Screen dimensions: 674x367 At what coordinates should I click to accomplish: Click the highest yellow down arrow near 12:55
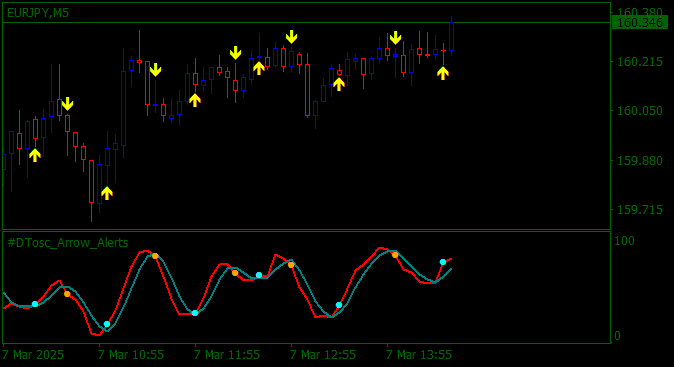[x=291, y=37]
